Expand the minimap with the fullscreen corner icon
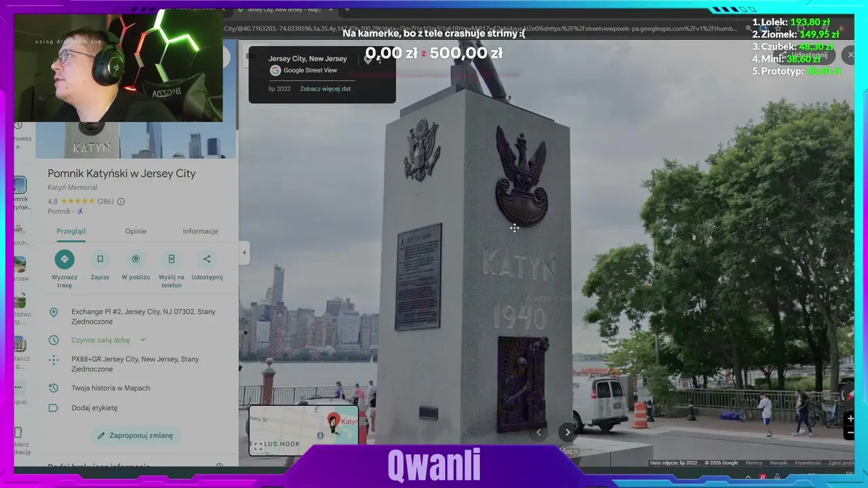The image size is (868, 488). [x=258, y=447]
